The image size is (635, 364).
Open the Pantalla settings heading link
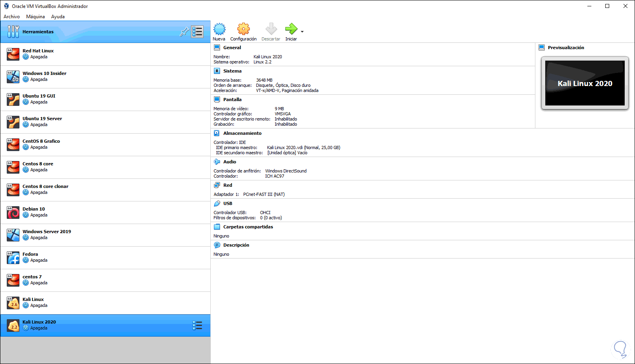tap(232, 100)
